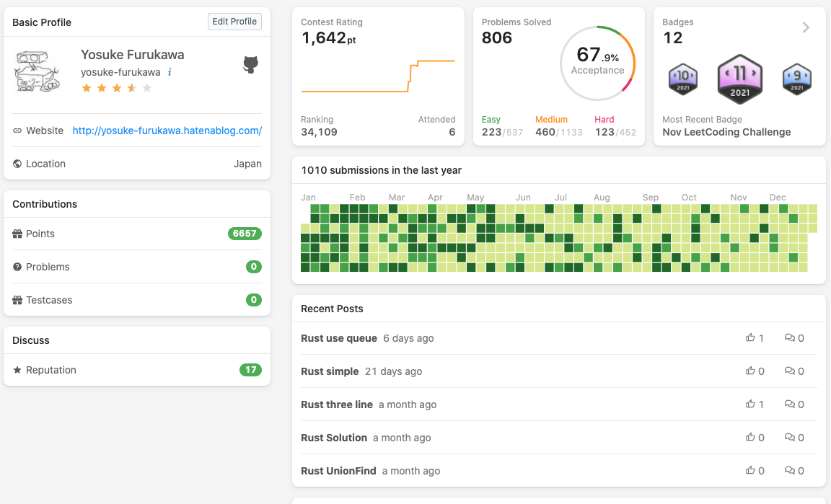This screenshot has width=831, height=504.
Task: Click the September 2021 badge
Action: tap(797, 79)
